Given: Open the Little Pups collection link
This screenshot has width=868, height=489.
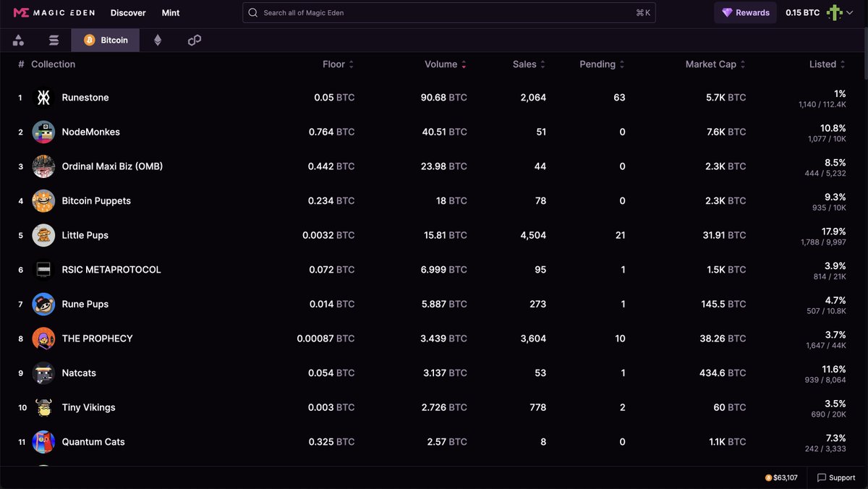Looking at the screenshot, I should [x=85, y=235].
